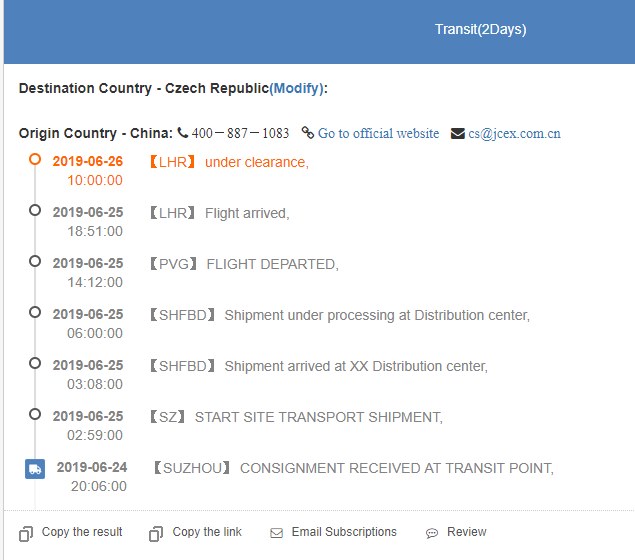Click the marker for PVG FLIGHT DEPARTED
The width and height of the screenshot is (635, 560).
coord(35,261)
